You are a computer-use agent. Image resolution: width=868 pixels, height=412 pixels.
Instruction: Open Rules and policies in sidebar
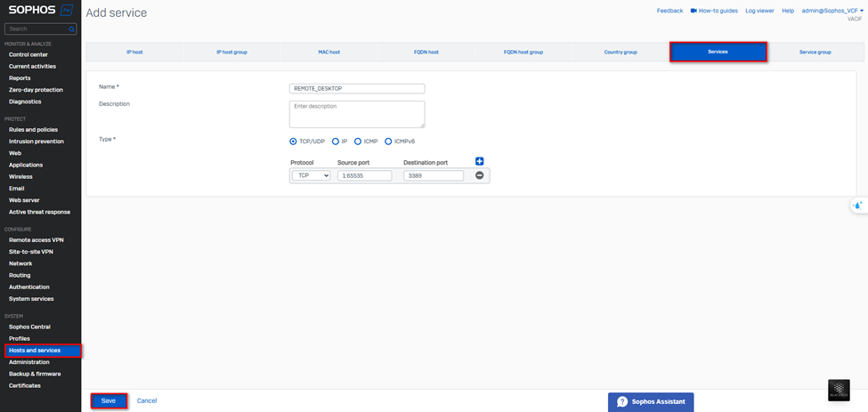[x=33, y=130]
